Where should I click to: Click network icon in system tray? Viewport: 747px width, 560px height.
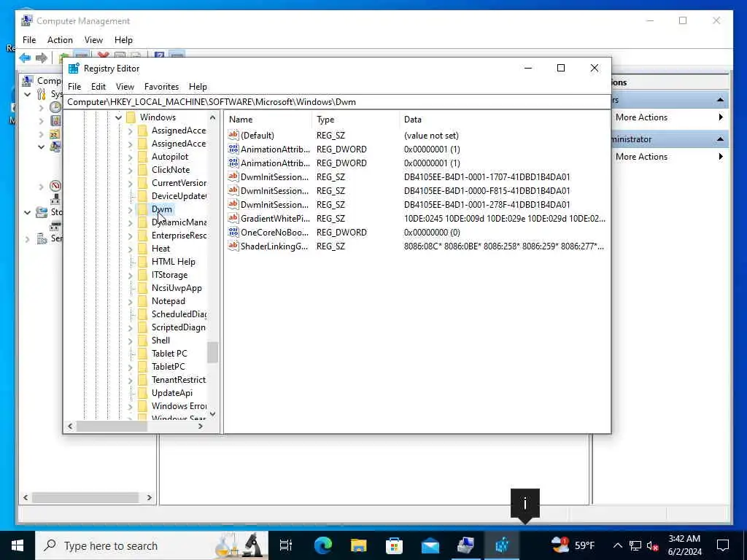(635, 545)
